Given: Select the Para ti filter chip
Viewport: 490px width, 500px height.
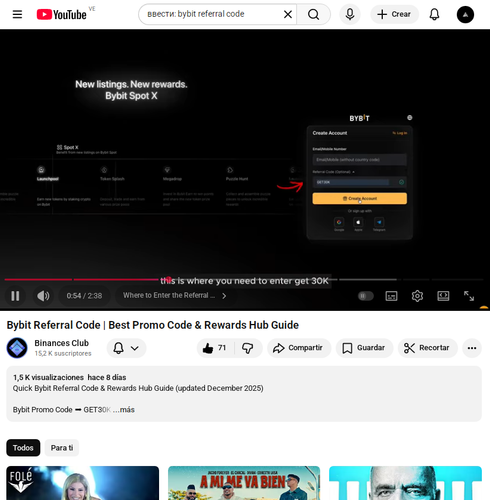Looking at the screenshot, I should [x=62, y=448].
